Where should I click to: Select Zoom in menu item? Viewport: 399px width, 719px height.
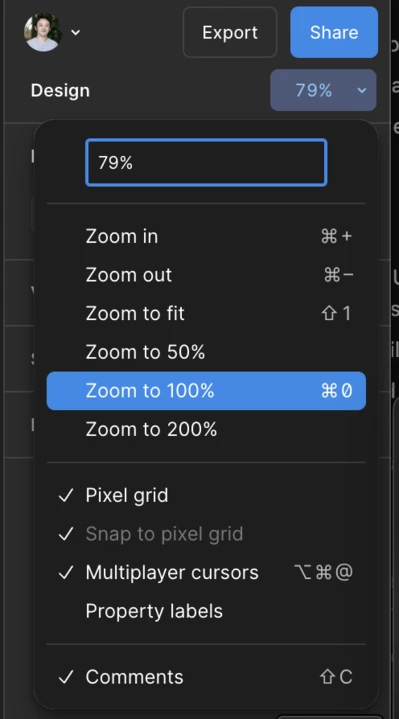tap(206, 236)
